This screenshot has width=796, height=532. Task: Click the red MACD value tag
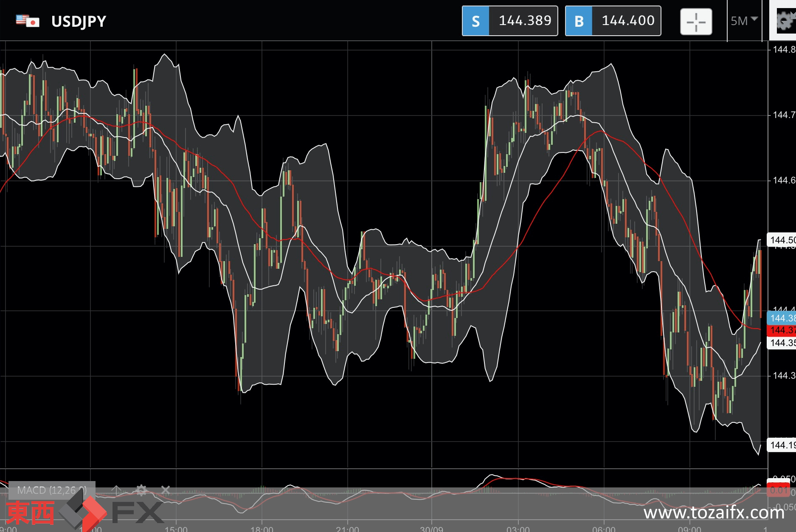tap(779, 490)
